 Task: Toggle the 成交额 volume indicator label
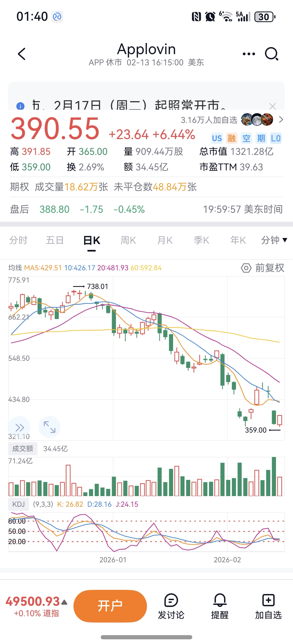click(23, 449)
